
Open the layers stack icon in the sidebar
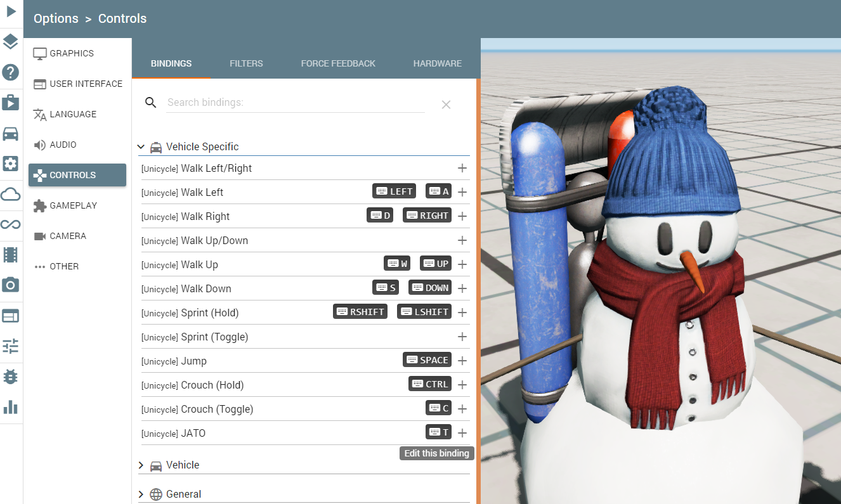tap(11, 42)
